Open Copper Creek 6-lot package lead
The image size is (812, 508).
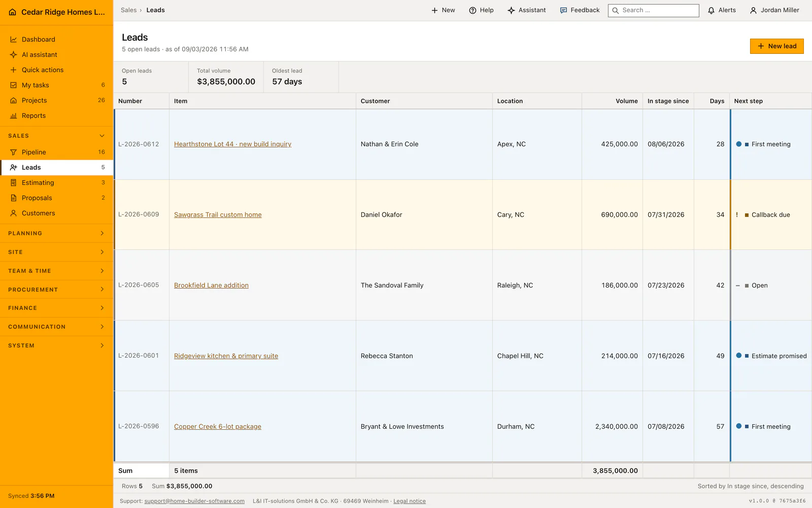tap(218, 427)
